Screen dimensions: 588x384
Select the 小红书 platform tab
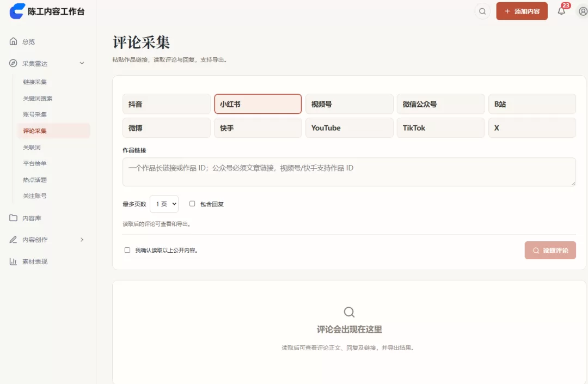[x=258, y=104]
